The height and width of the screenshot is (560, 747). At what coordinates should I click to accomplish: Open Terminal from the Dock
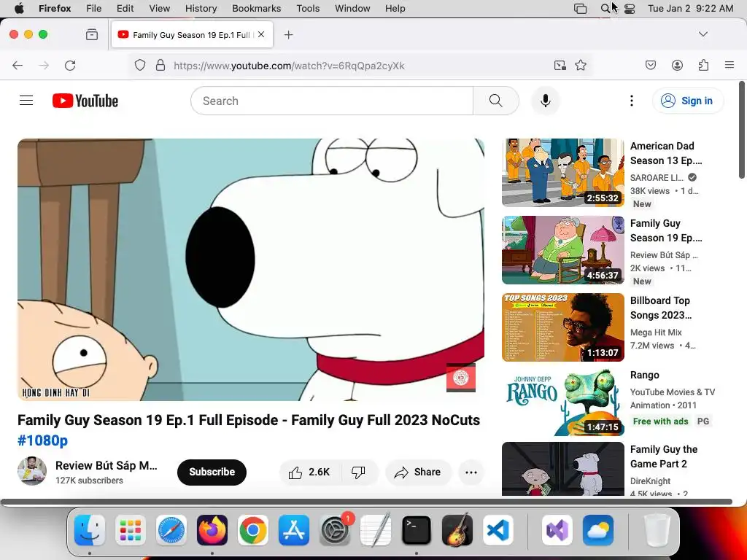(x=417, y=530)
